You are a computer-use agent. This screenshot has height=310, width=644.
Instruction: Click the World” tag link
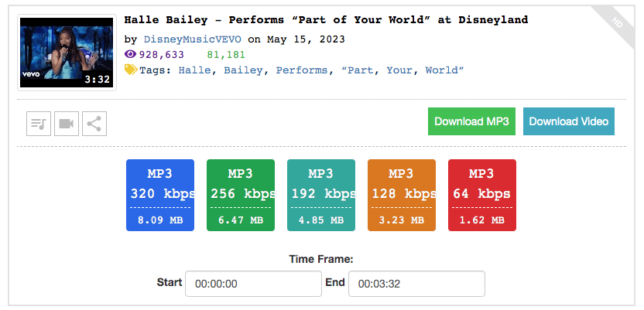[445, 70]
